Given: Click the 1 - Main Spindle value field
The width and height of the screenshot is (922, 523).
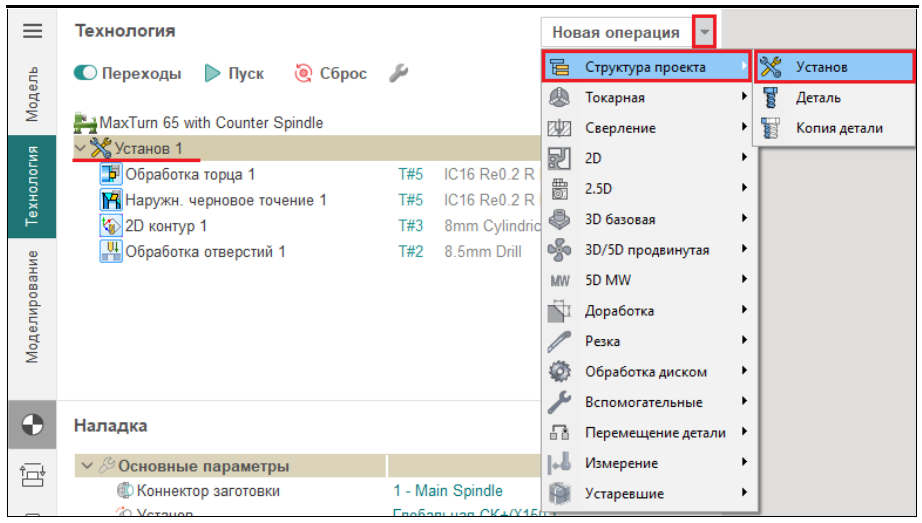Looking at the screenshot, I should coord(447,491).
